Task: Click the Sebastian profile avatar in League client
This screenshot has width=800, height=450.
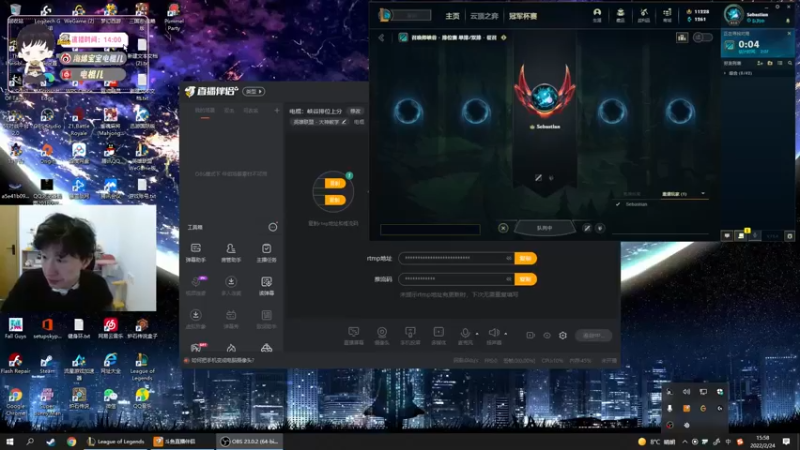Action: 734,15
